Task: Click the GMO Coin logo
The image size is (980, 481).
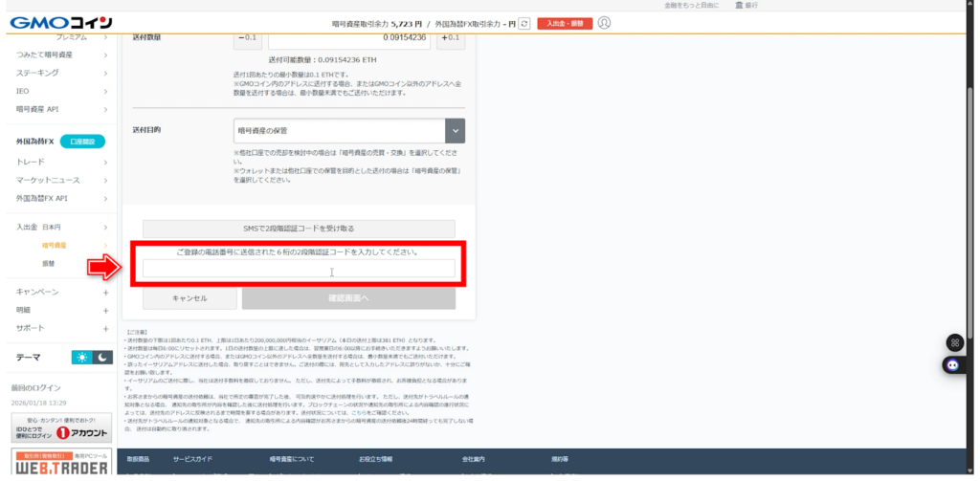Action: 57,22
